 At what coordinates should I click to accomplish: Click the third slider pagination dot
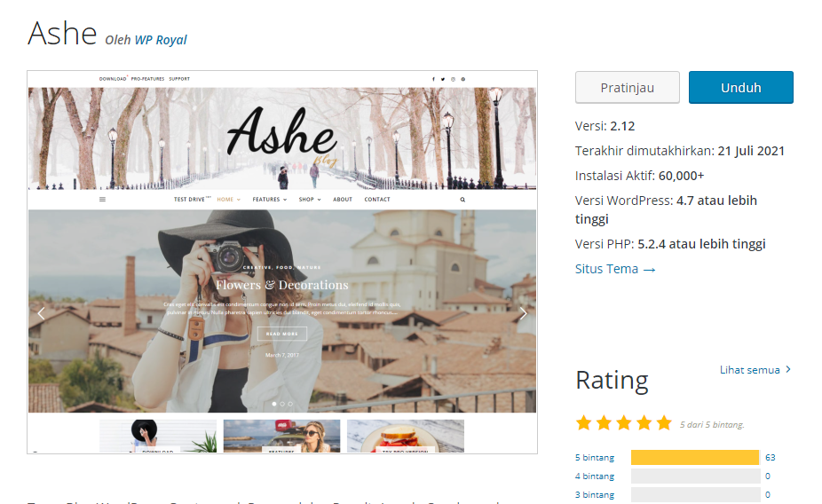coord(290,404)
